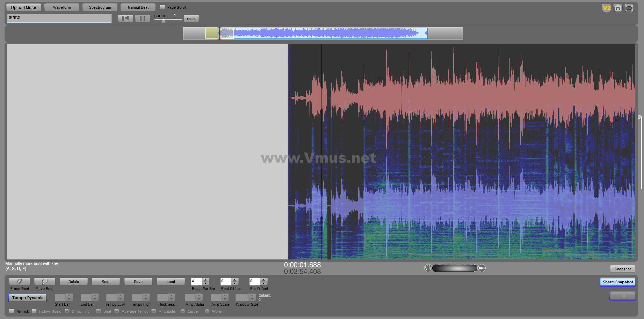This screenshot has height=319, width=644.
Task: Click the Beats Per Bar input field
Action: (x=196, y=281)
